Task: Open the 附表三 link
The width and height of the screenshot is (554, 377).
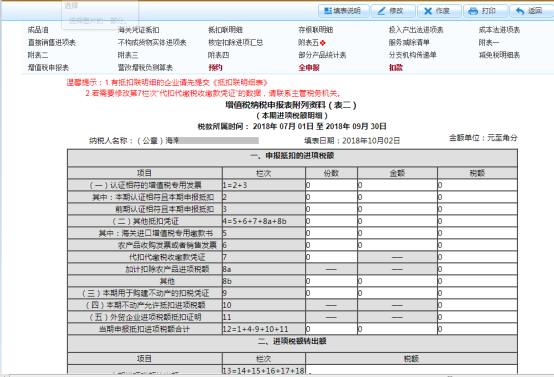Action: [128, 55]
